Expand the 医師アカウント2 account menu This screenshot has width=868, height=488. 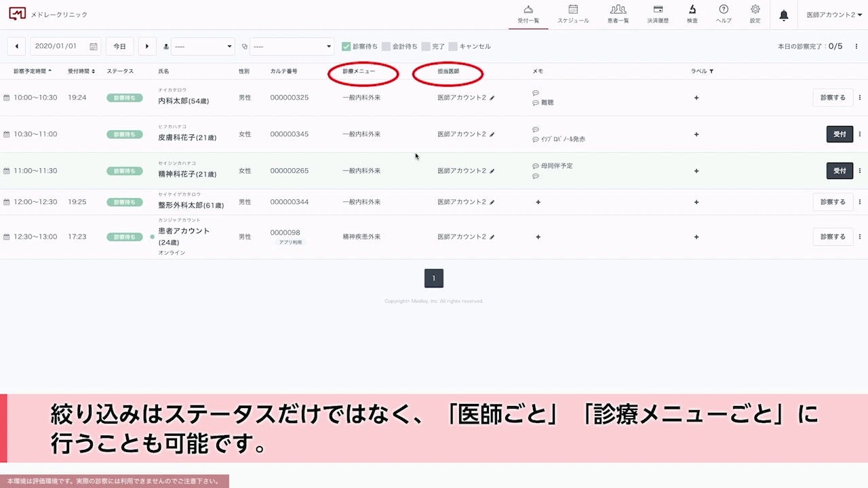(834, 15)
